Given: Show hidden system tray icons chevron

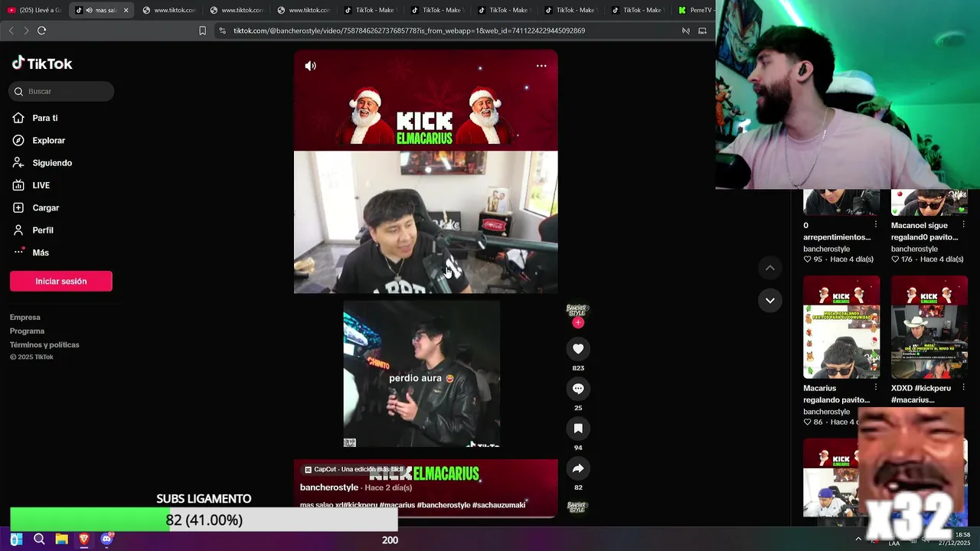Looking at the screenshot, I should pos(858,539).
